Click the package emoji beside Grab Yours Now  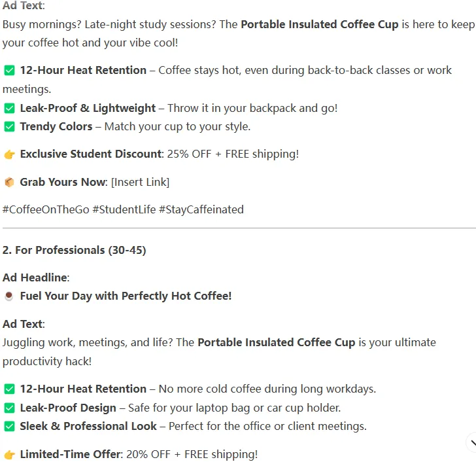tap(9, 183)
